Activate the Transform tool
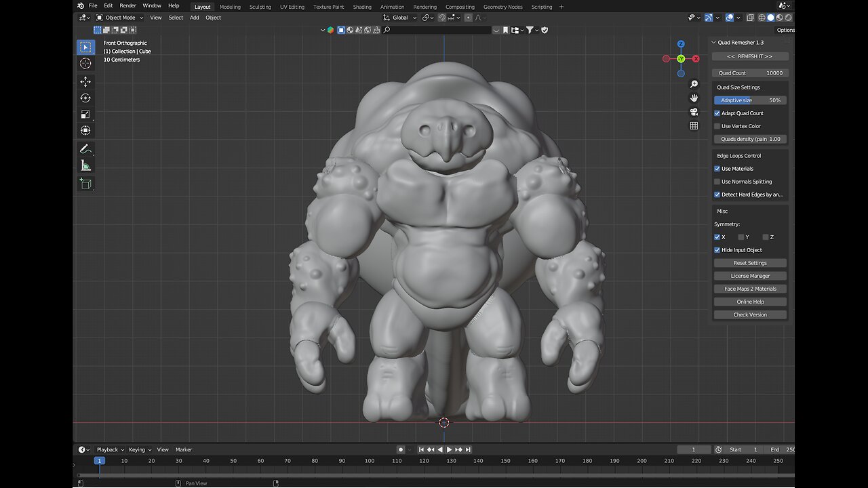 pyautogui.click(x=85, y=130)
